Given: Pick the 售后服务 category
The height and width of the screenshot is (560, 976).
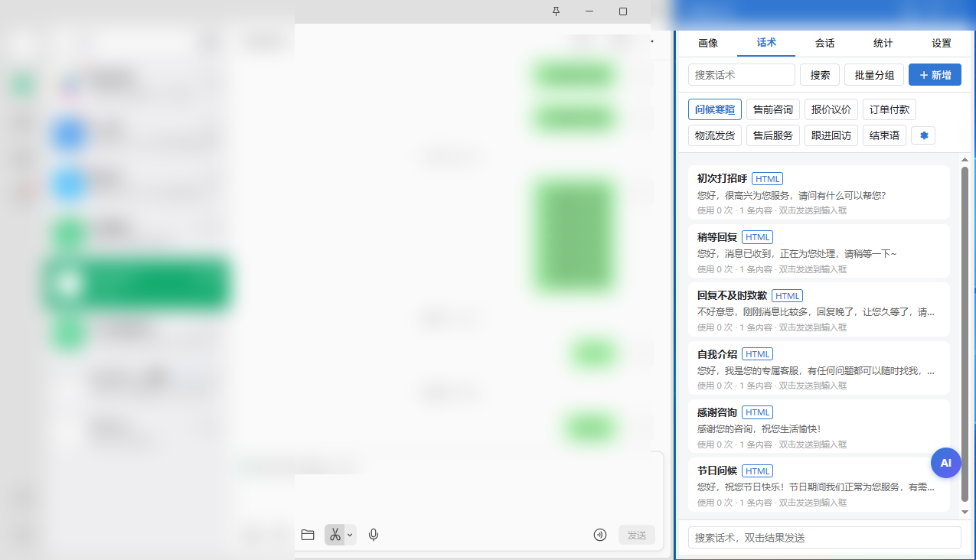Looking at the screenshot, I should [x=773, y=135].
